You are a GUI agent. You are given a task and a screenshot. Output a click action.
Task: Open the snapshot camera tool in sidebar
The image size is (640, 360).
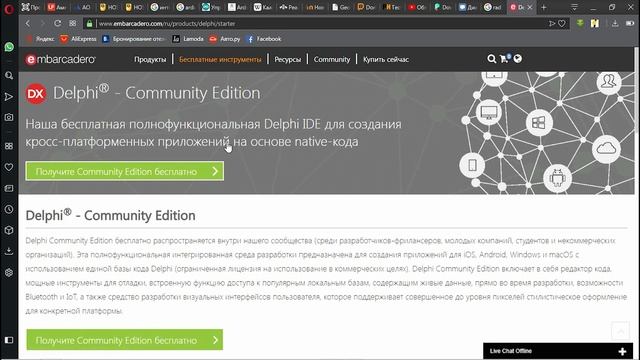pyautogui.click(x=9, y=117)
